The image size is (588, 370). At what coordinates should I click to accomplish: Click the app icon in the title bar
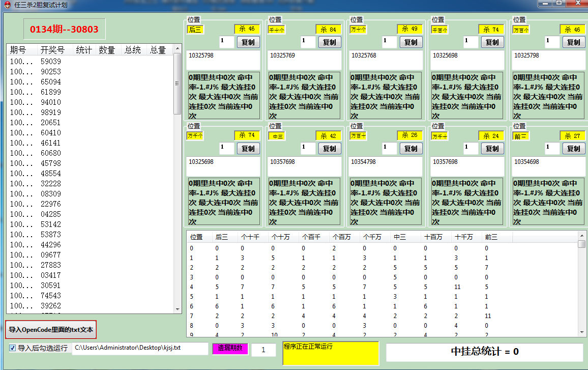click(7, 5)
